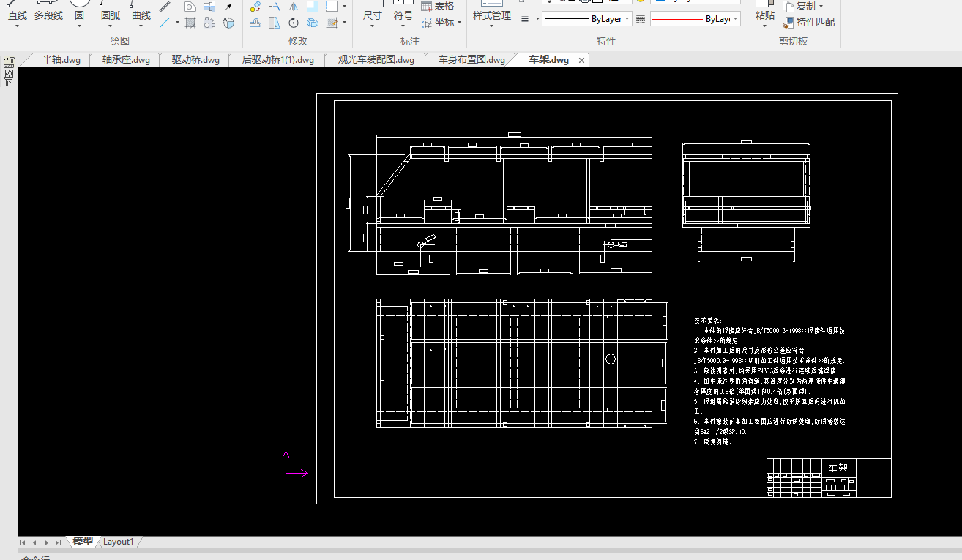This screenshot has height=560, width=962.
Task: Open the 尺寸 dimension dropdown
Action: click(372, 26)
